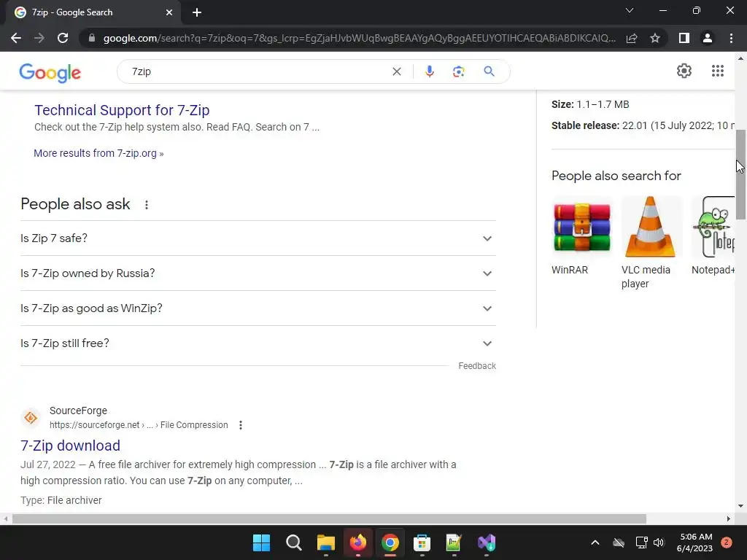Viewport: 747px width, 560px height.
Task: Click the Stable release label
Action: click(x=586, y=125)
